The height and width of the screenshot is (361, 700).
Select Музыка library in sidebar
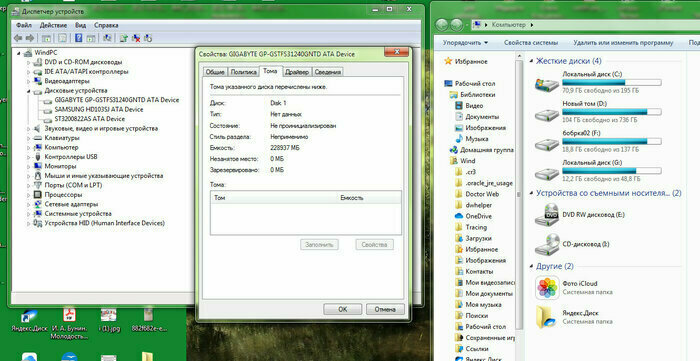click(x=471, y=139)
